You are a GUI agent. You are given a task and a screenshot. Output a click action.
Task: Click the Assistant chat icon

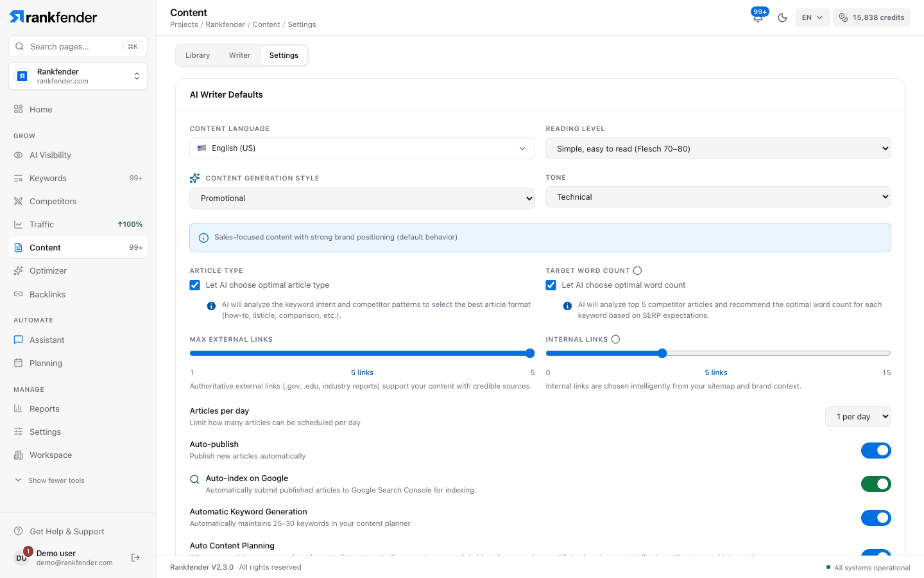(19, 340)
